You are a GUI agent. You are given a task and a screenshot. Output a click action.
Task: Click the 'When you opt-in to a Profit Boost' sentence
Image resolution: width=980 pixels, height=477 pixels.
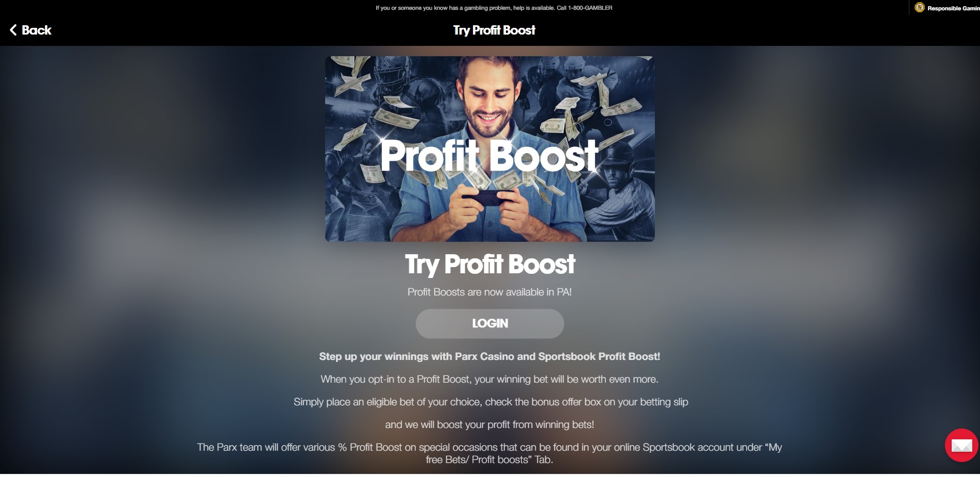[x=489, y=379]
